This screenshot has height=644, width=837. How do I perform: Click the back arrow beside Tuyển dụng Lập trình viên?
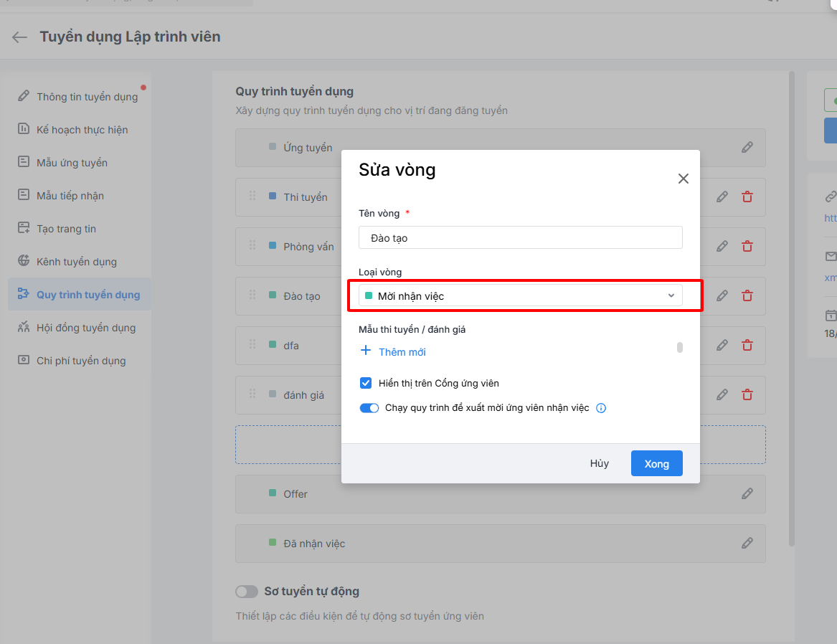tap(20, 37)
